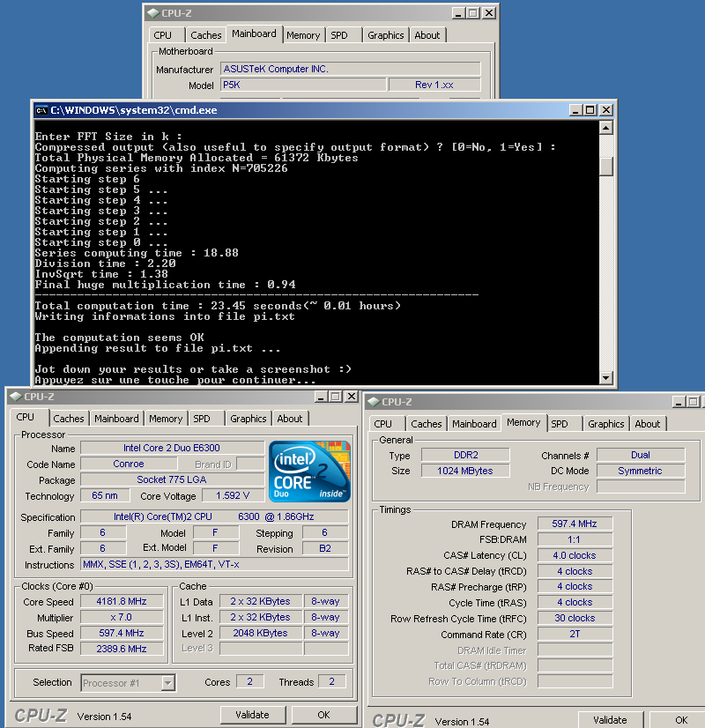Click OK in the CPU tab window

coord(324,715)
